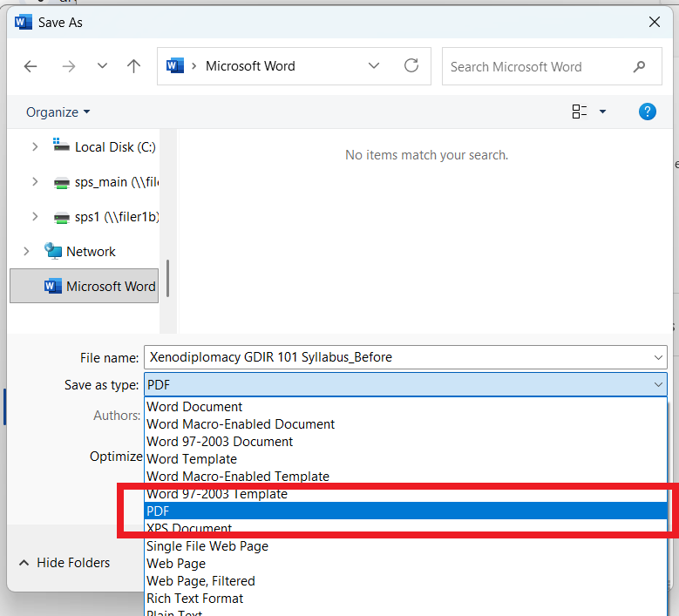Screen dimensions: 679x616
Task: Click the Local Disk drive icon
Action: click(x=61, y=145)
